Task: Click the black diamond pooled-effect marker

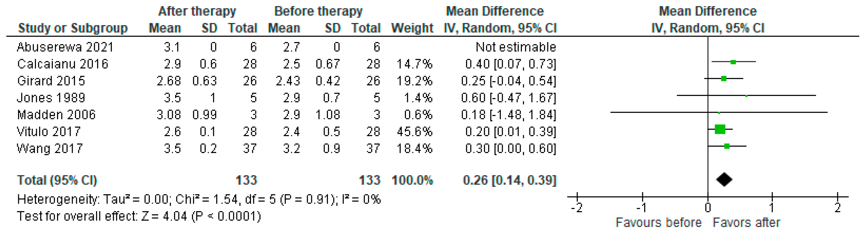Action: pos(724,180)
